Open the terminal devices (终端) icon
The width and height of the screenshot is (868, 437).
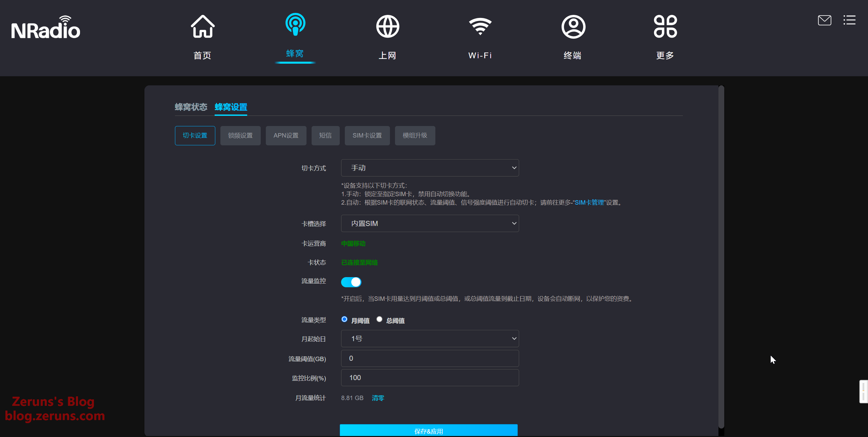pos(573,27)
